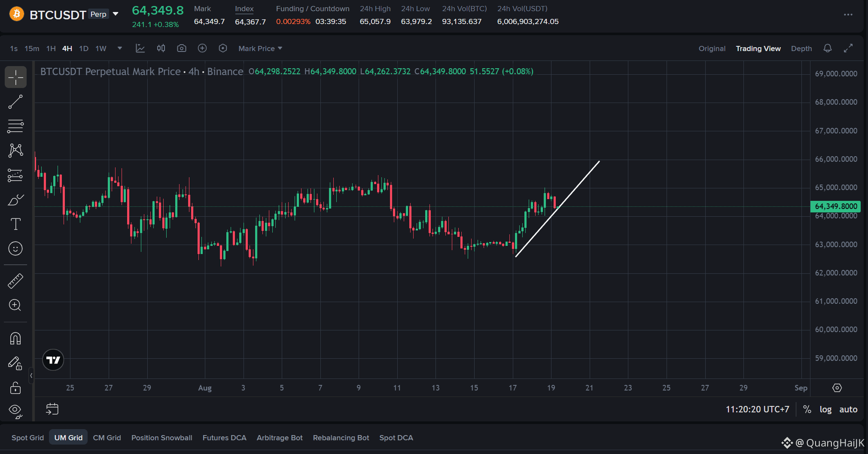The width and height of the screenshot is (868, 454).
Task: Click the Funding / Countdown label
Action: point(313,9)
